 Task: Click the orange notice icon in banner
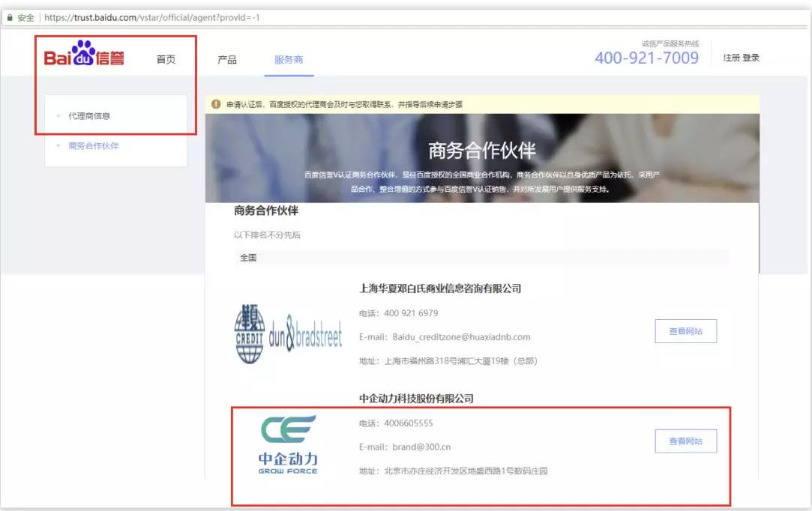[216, 104]
